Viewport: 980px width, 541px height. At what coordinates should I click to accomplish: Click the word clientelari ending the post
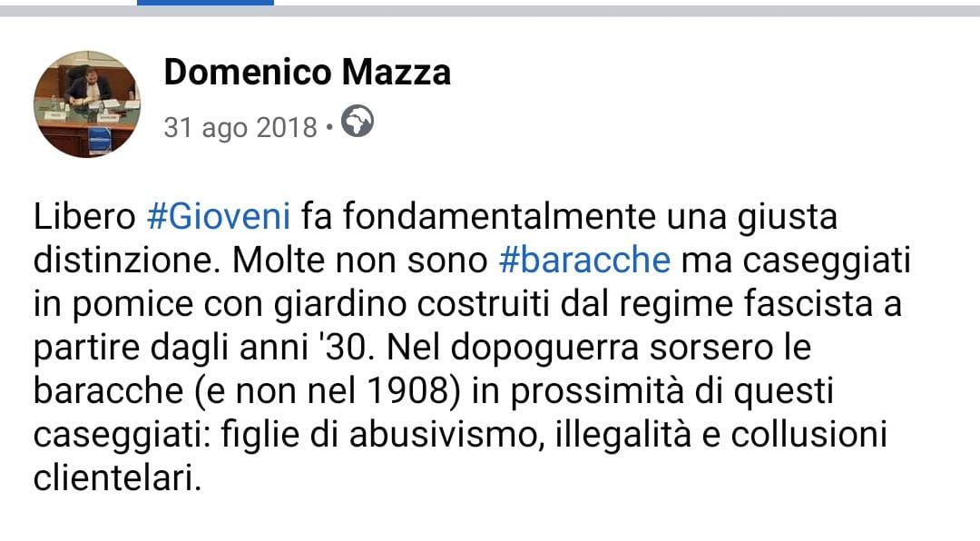click(117, 478)
